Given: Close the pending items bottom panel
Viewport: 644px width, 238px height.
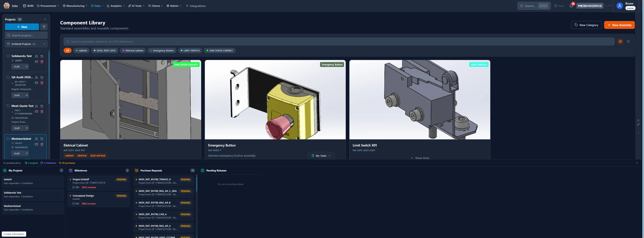Looking at the screenshot, I should point(637,163).
